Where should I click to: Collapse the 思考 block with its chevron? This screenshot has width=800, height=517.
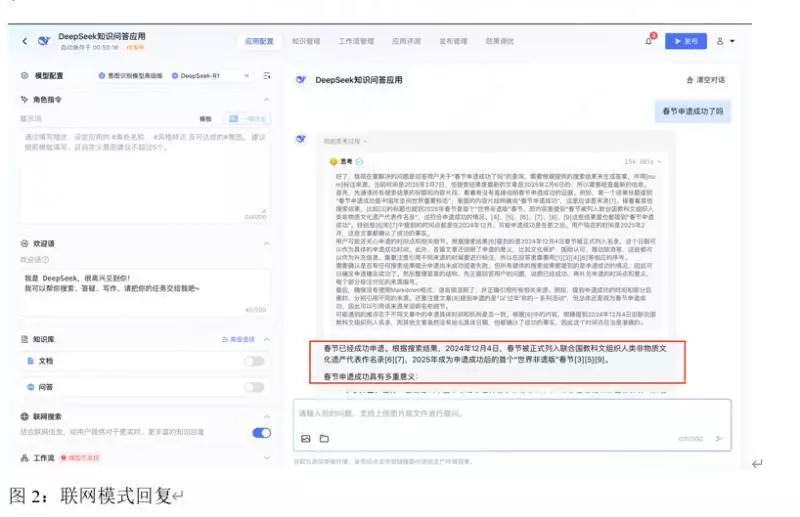pyautogui.click(x=660, y=161)
